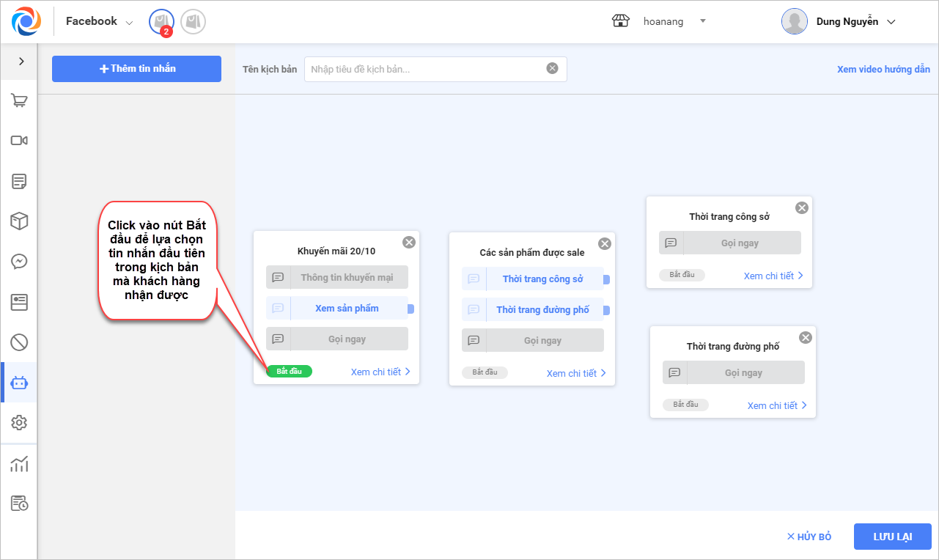939x560 pixels.
Task: Open the hoanang store dropdown
Action: tap(702, 21)
